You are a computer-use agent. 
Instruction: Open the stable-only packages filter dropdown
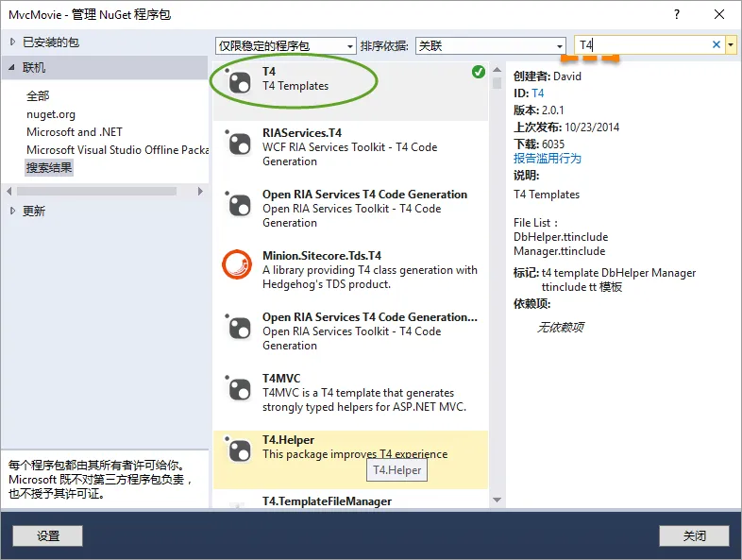coord(286,46)
